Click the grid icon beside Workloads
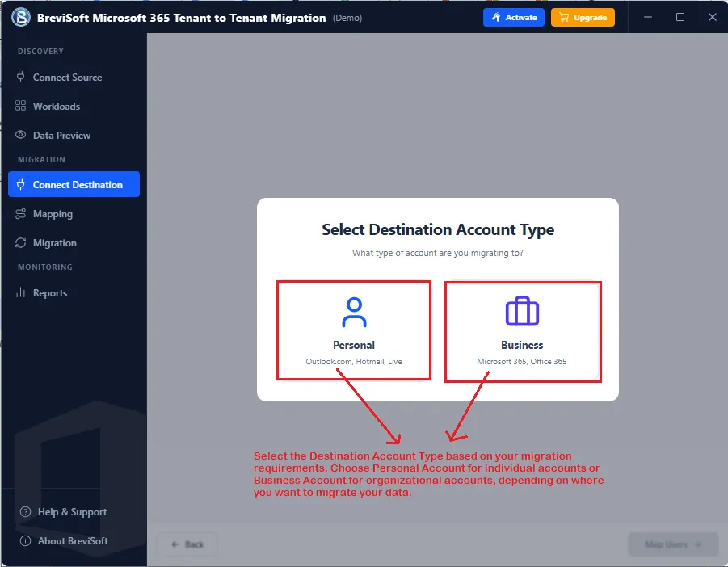Image resolution: width=728 pixels, height=567 pixels. [20, 106]
